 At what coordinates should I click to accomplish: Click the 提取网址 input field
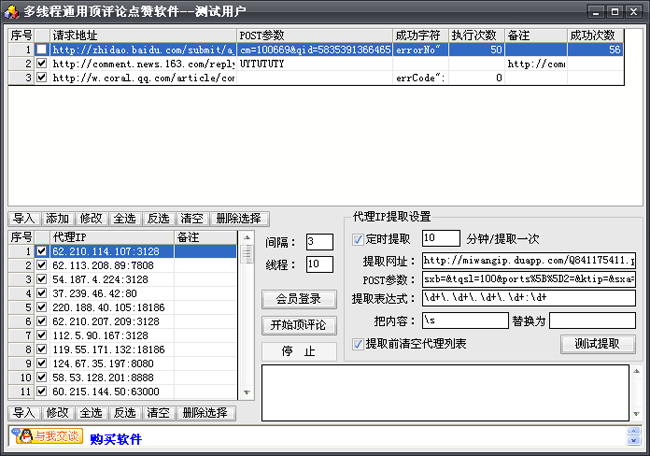529,261
